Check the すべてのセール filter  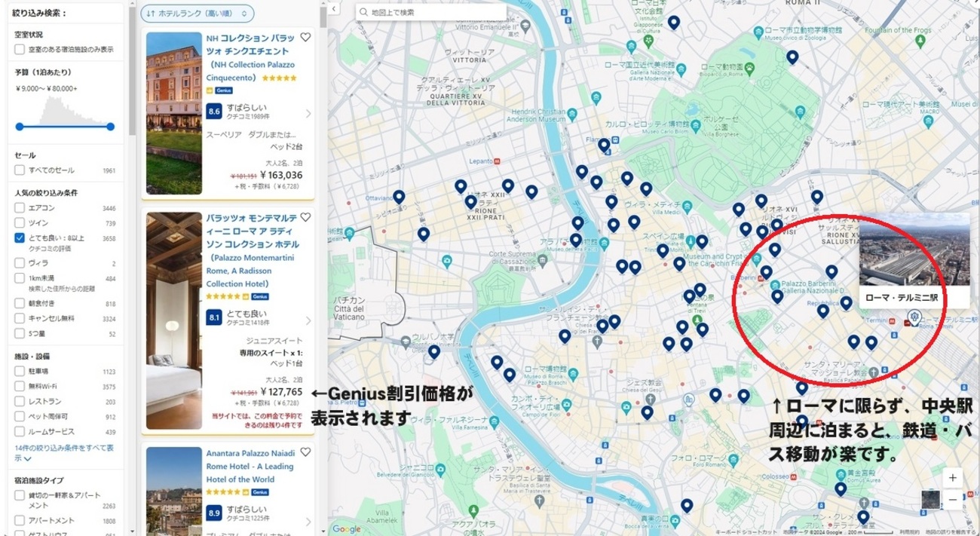(18, 170)
